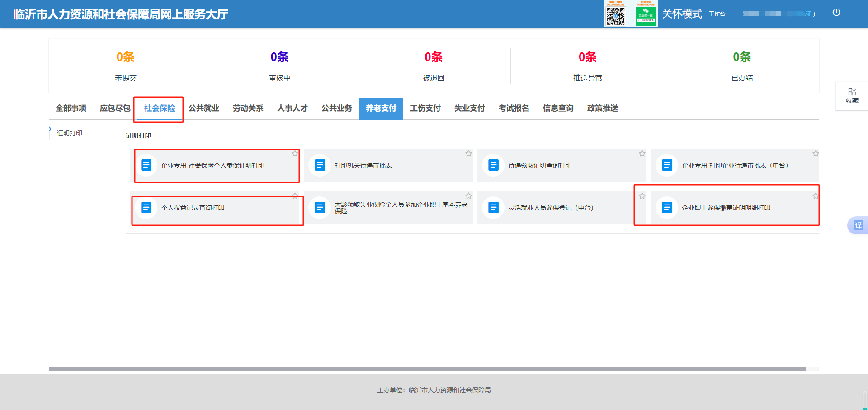Click document icon for 个人权益记录查询打印
Viewport: 868px width, 410px height.
click(146, 208)
